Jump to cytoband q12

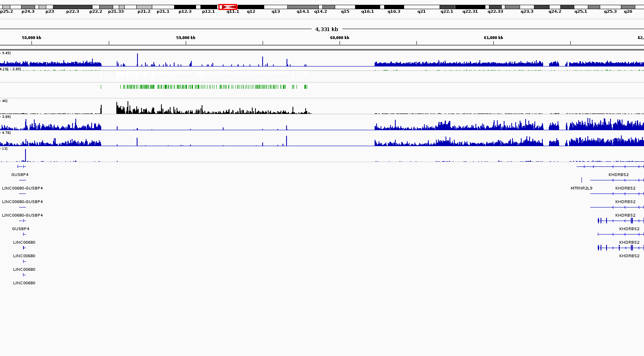click(x=251, y=12)
